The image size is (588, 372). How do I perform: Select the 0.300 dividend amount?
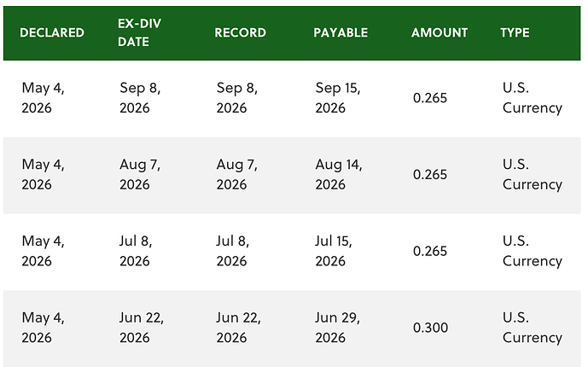(430, 328)
